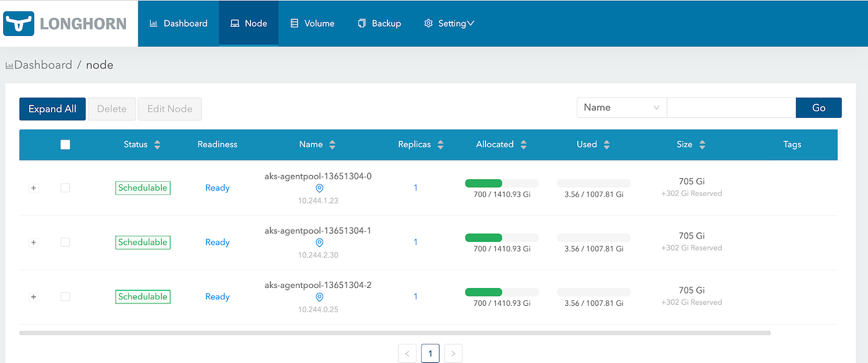
Task: Click Allocated progress bar for aks-agentpool-13651304-0
Action: tap(502, 183)
